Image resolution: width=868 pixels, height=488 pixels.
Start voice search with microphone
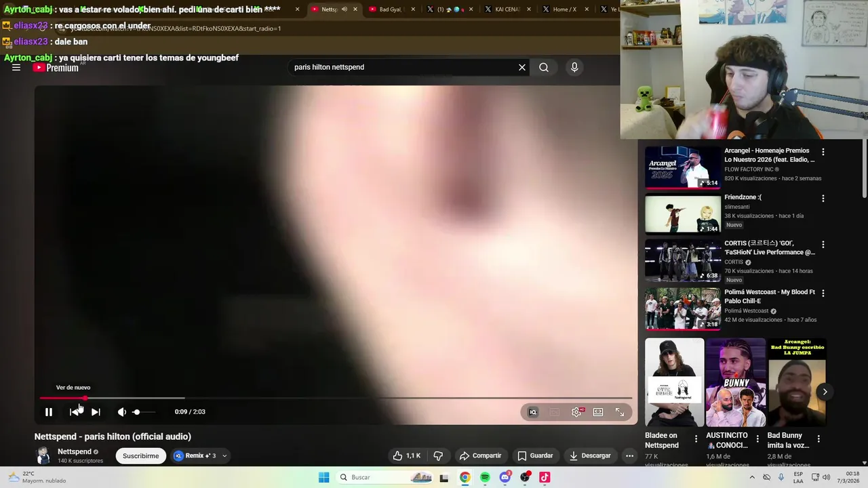[x=574, y=67]
